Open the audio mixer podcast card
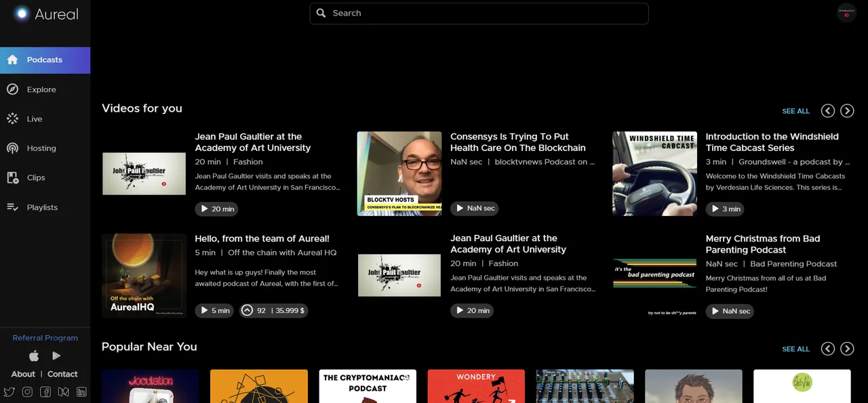This screenshot has height=403, width=868. pos(585,386)
